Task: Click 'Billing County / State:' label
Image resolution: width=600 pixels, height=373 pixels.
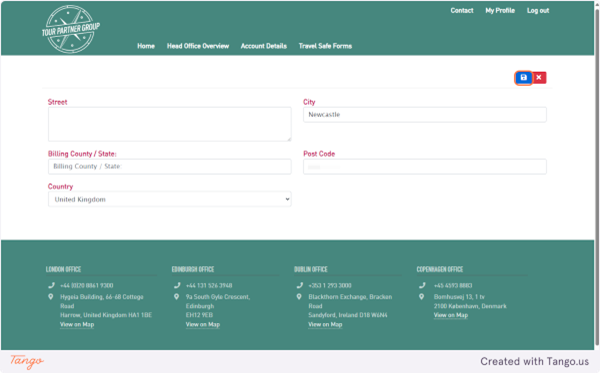Action: pyautogui.click(x=82, y=154)
